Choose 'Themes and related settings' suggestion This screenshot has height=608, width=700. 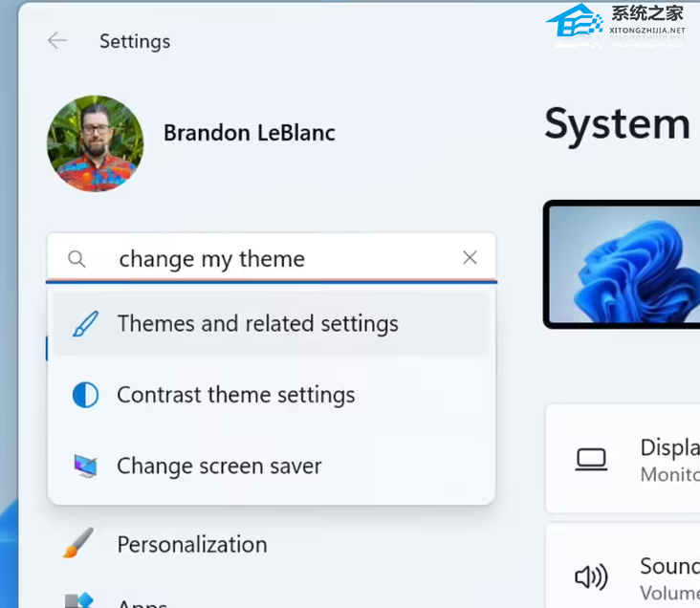[x=271, y=323]
